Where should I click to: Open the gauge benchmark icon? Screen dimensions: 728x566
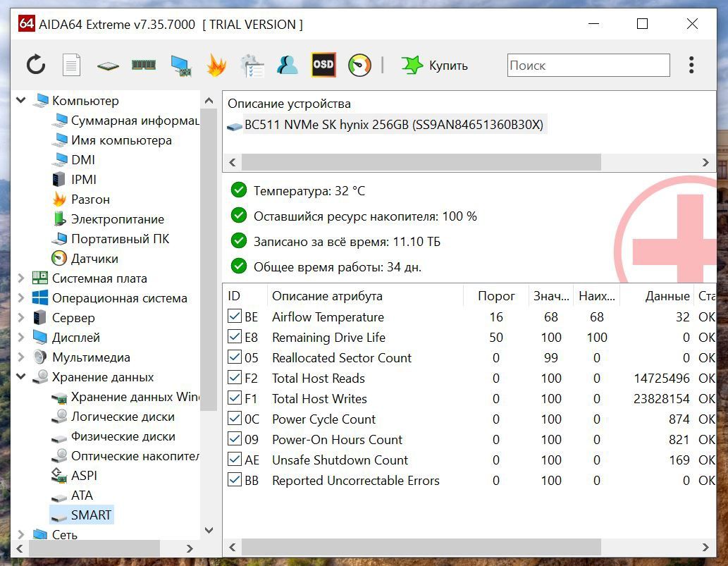tap(359, 65)
